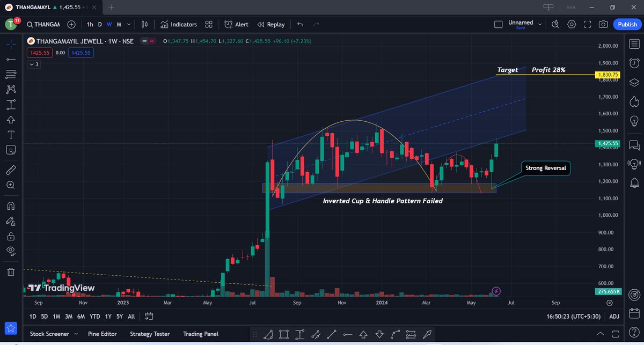644x345 pixels.
Task: Enter fullscreen mode
Action: click(588, 24)
